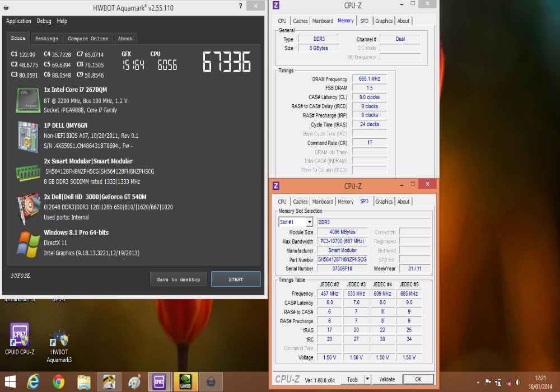This screenshot has width=560, height=392.
Task: Open the hammer tool app in taskbar
Action: click(109, 382)
